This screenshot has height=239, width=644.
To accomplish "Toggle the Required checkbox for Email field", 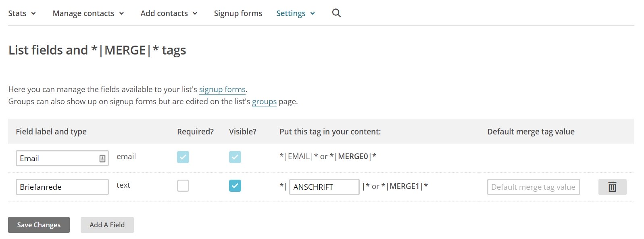I will point(183,157).
